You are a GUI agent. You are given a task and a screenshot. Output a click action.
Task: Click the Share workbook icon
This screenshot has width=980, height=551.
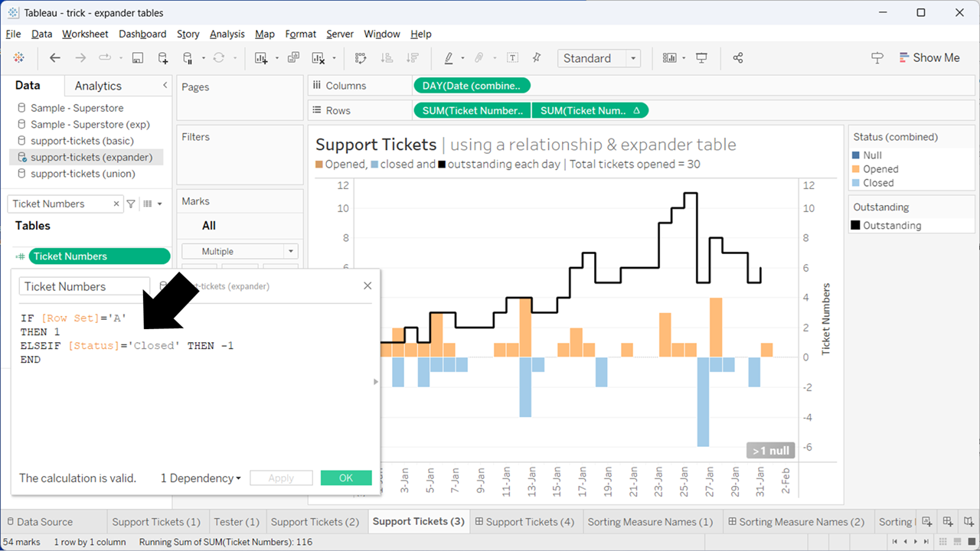coord(738,58)
